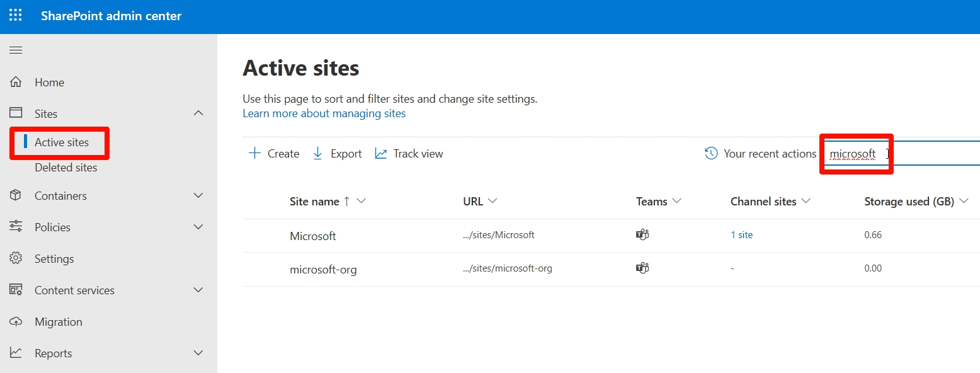Click the Your recent actions history icon
980x373 pixels.
(x=711, y=154)
